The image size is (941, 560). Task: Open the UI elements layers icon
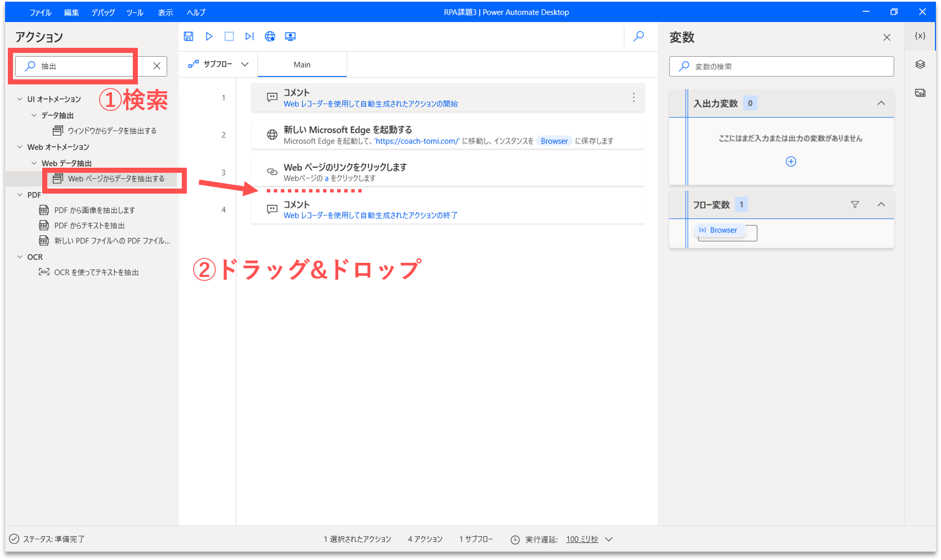click(920, 64)
